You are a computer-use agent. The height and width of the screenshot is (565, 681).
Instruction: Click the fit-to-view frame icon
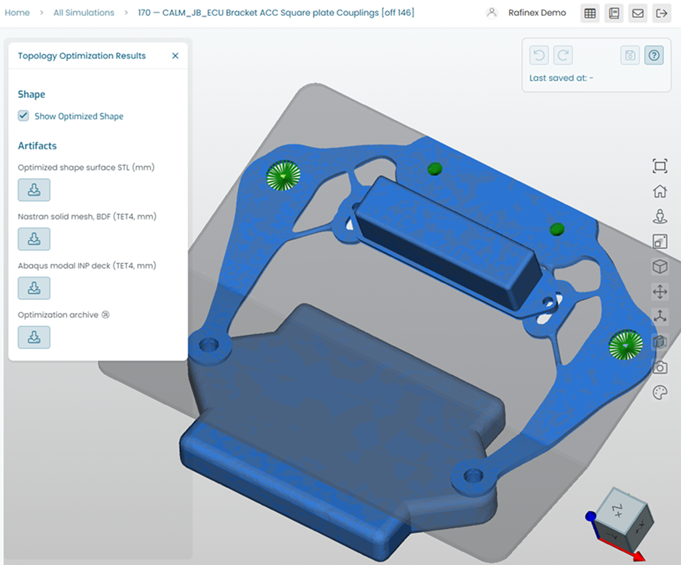[x=660, y=166]
